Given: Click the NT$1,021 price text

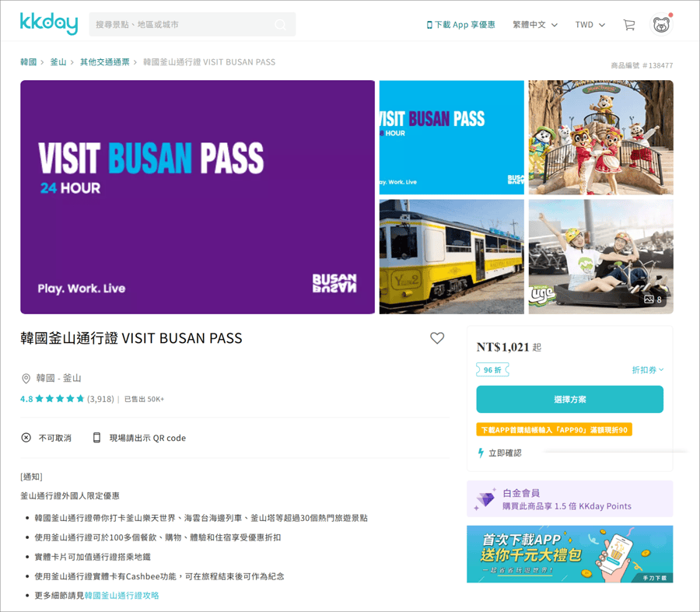Looking at the screenshot, I should pyautogui.click(x=502, y=347).
